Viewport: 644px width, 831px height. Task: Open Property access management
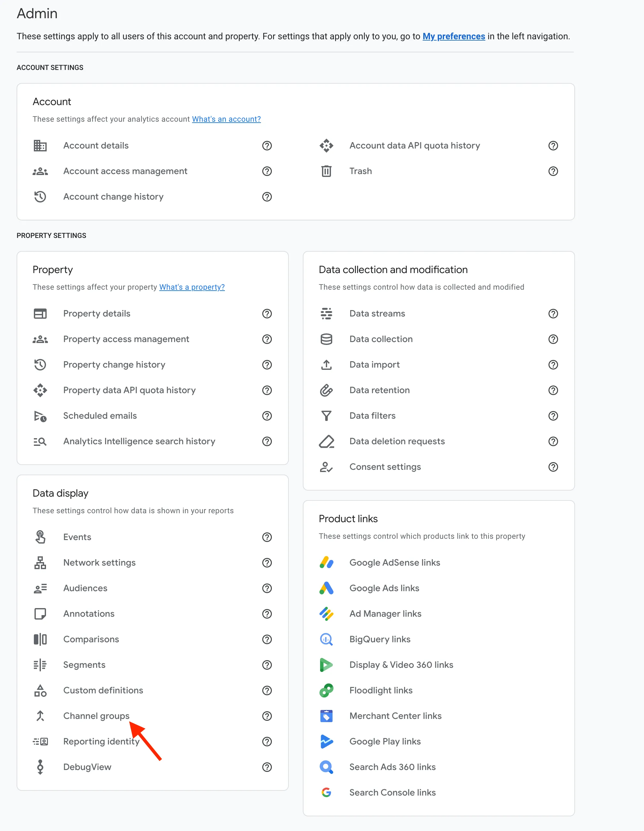coord(126,339)
